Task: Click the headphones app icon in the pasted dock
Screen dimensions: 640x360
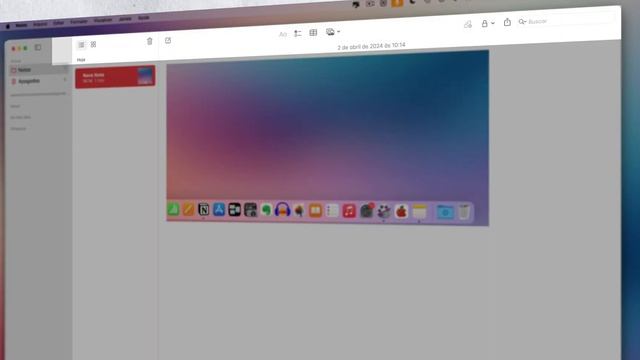Action: tap(282, 210)
